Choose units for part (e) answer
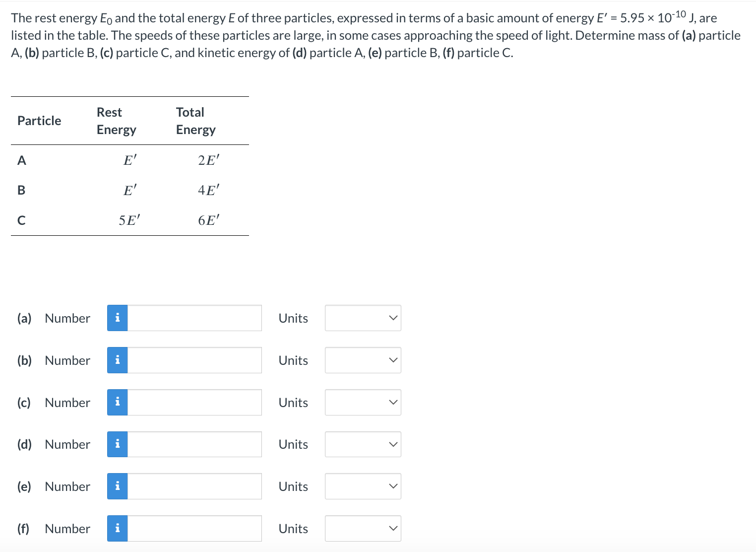 (x=363, y=486)
